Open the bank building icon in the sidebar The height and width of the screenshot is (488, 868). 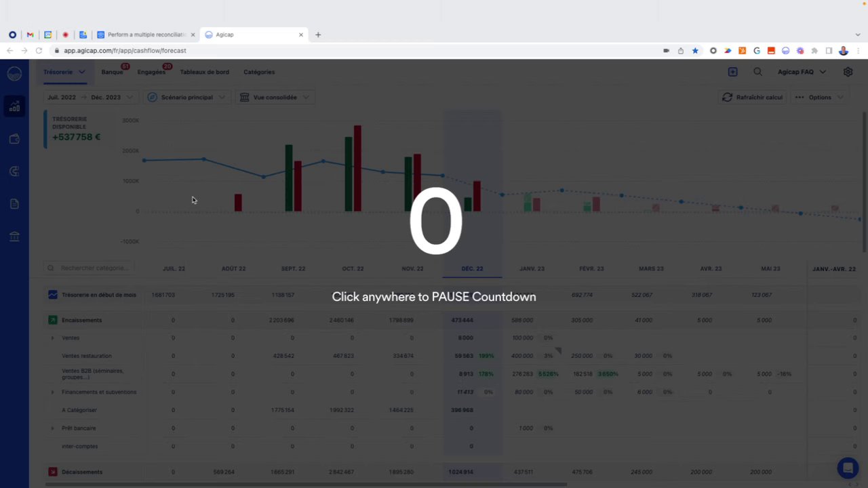click(x=14, y=237)
